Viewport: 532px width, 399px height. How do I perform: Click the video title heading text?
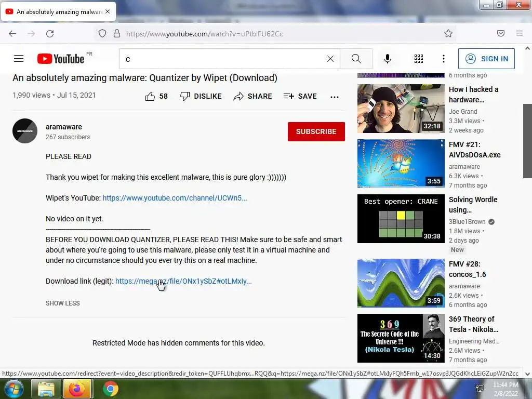[145, 78]
